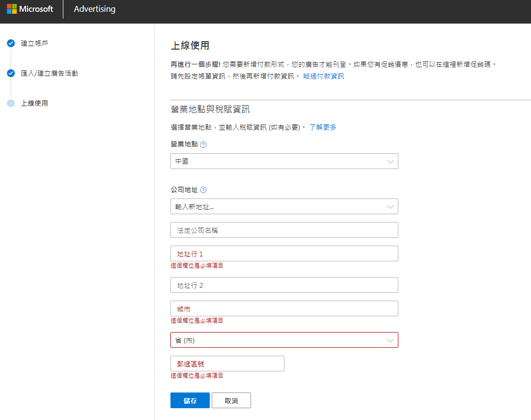Go to the 建立帳戶 step

34,43
